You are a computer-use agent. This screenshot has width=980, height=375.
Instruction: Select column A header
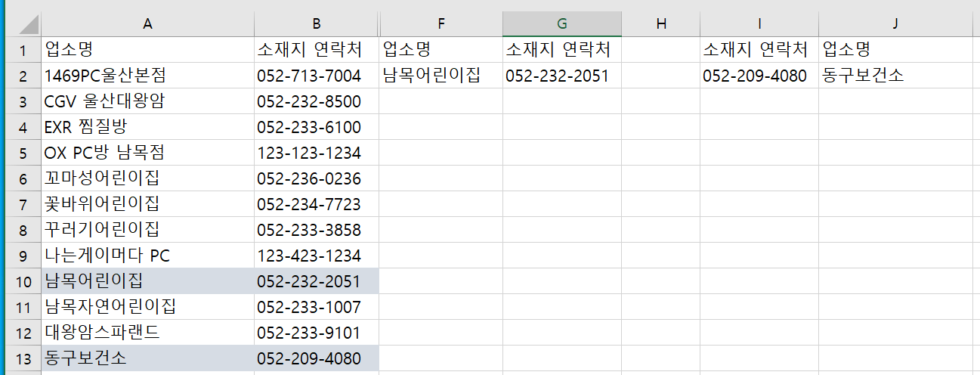(148, 24)
